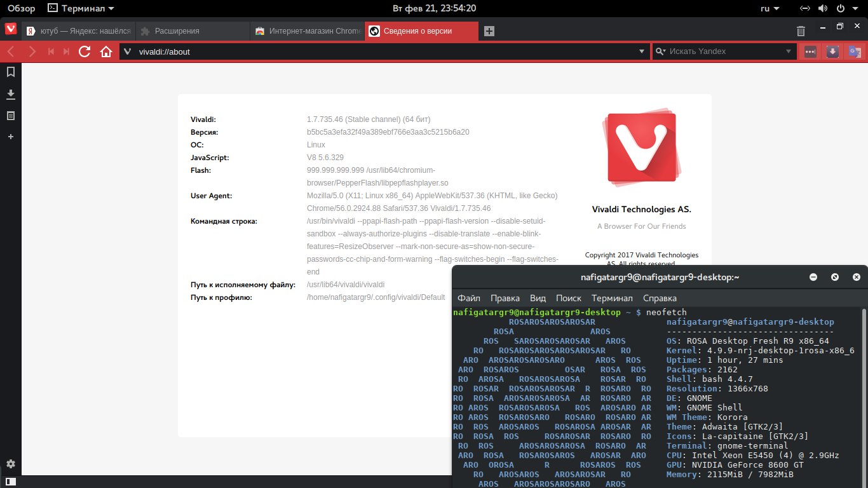
Task: Click the /usr/lib64/vivaldi/vivaldi executable path
Action: [x=346, y=285]
